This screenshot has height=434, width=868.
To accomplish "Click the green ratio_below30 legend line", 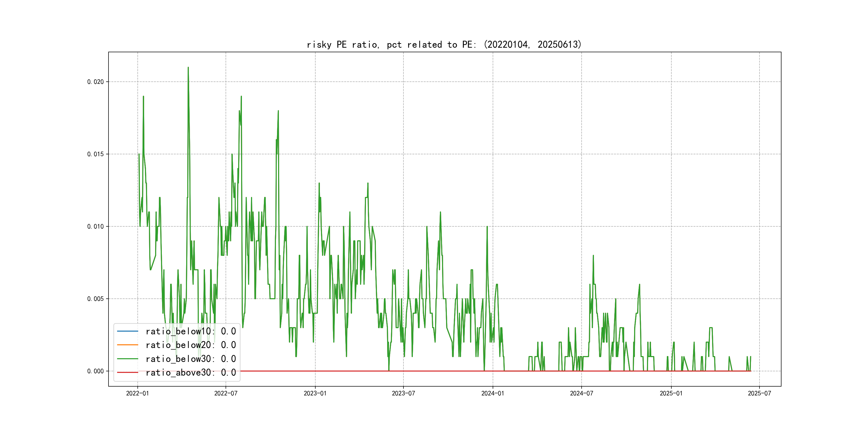I will (x=127, y=359).
